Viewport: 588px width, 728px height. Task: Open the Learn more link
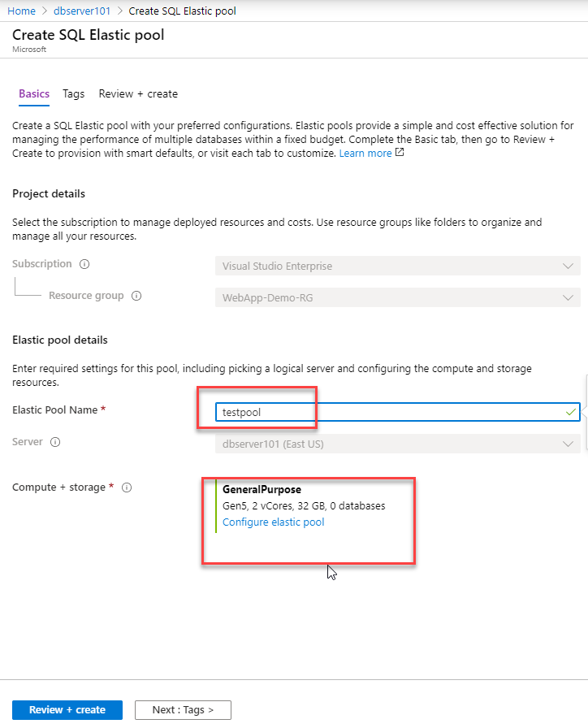pyautogui.click(x=365, y=154)
